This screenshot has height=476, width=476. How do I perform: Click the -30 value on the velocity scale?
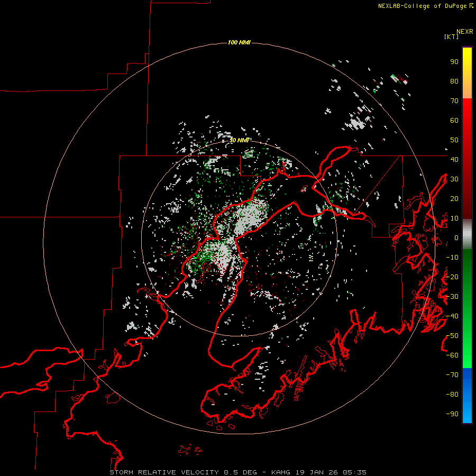click(x=452, y=297)
